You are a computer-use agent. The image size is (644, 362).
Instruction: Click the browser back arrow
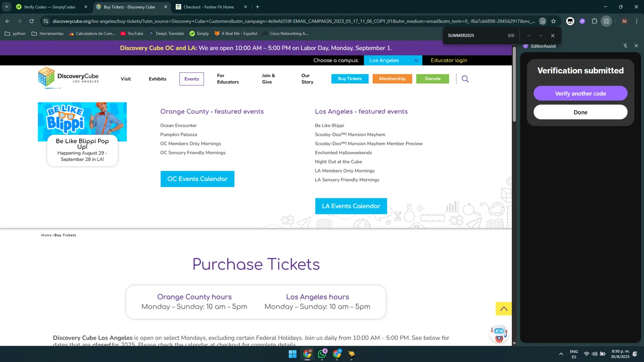(7, 21)
